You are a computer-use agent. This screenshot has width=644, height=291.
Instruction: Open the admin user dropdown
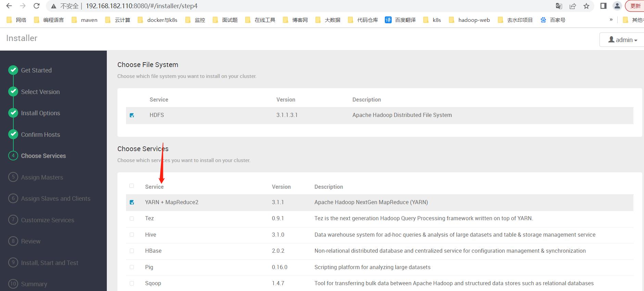tap(622, 40)
